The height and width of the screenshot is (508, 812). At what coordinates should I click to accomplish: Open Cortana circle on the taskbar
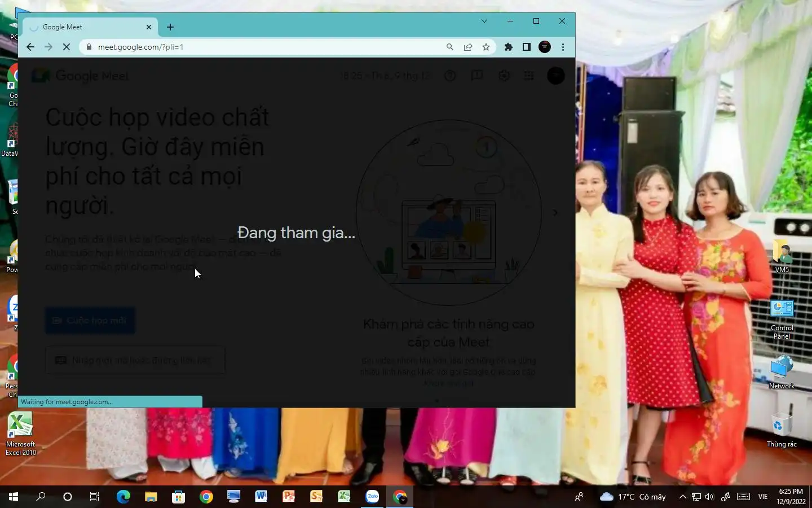(x=68, y=497)
